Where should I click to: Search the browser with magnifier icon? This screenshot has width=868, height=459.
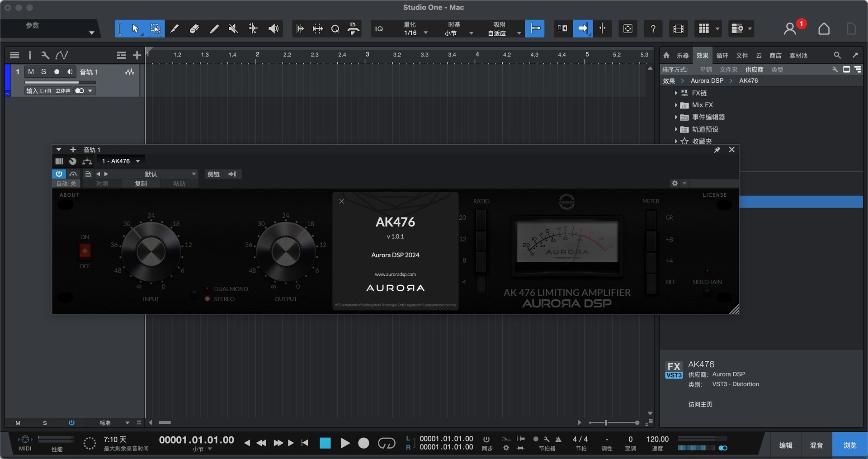tap(837, 55)
